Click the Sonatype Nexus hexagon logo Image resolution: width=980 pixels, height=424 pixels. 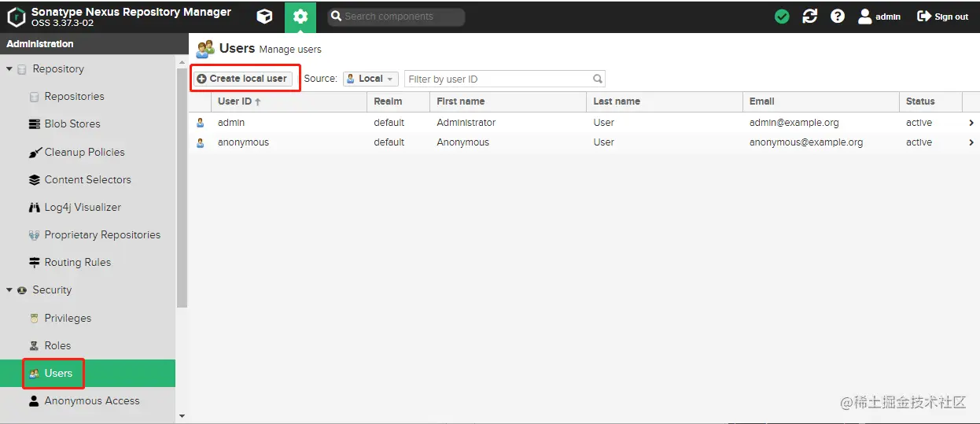click(16, 17)
